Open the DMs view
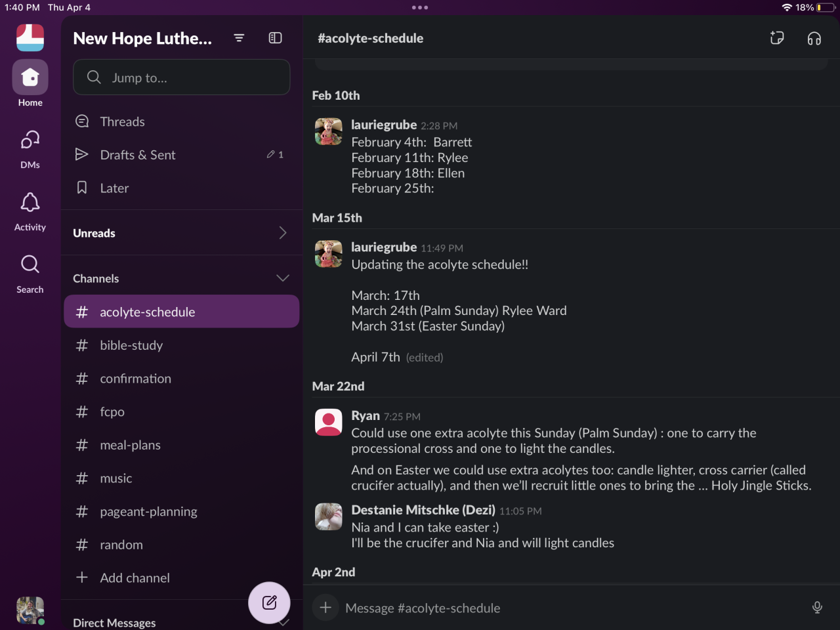 pos(30,148)
